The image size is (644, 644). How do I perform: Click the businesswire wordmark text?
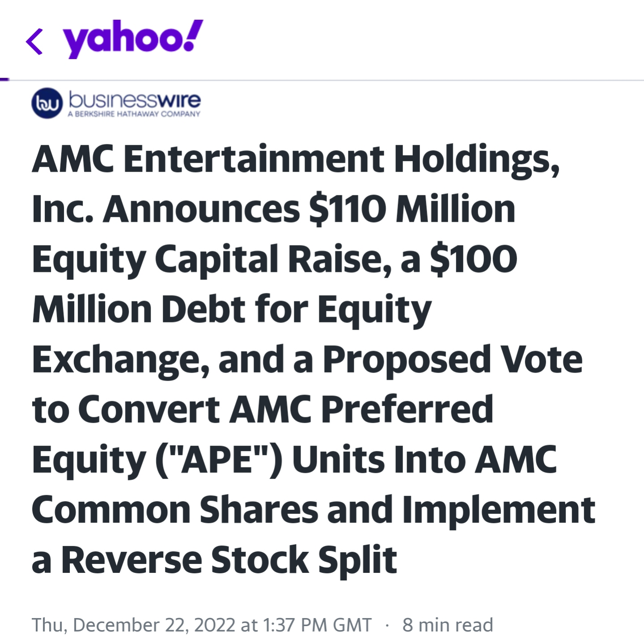[x=135, y=99]
